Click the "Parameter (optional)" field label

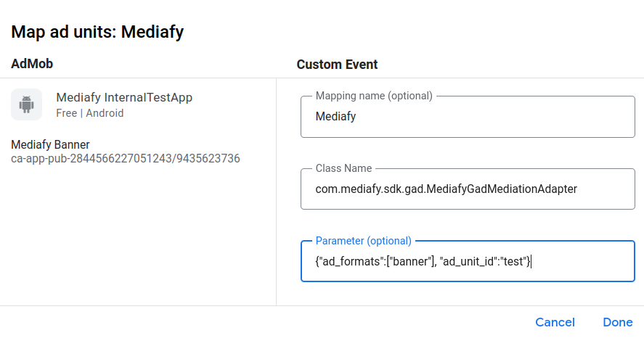coord(363,241)
